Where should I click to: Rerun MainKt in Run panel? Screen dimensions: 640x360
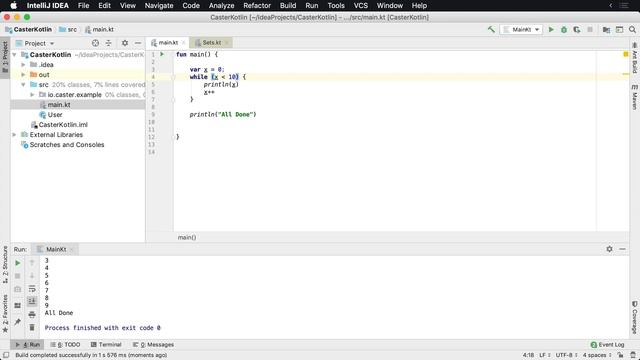pyautogui.click(x=18, y=263)
